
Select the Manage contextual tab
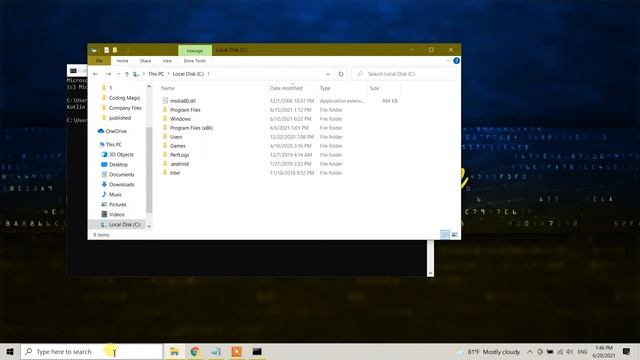(195, 51)
